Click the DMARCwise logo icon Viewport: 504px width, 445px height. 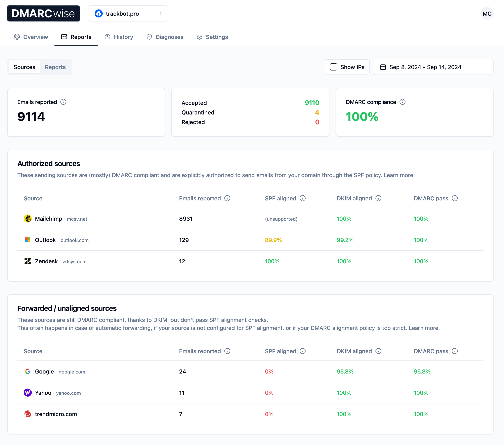(x=45, y=13)
